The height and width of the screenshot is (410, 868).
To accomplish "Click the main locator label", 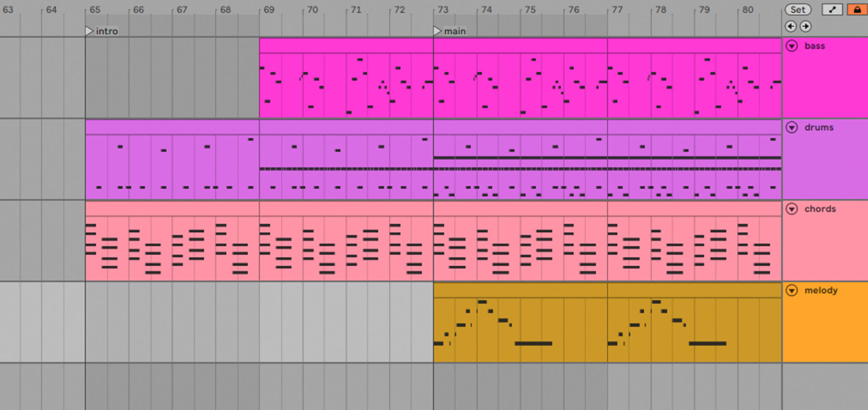I will 455,31.
